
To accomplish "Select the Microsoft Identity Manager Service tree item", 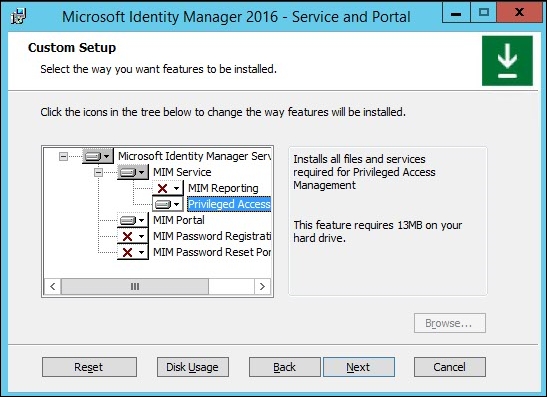I will tap(194, 156).
